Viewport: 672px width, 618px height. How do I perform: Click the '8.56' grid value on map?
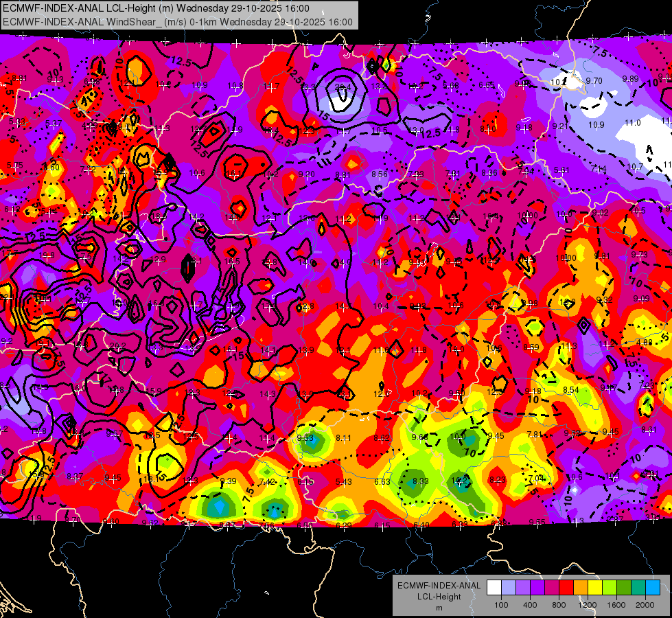pyautogui.click(x=380, y=174)
